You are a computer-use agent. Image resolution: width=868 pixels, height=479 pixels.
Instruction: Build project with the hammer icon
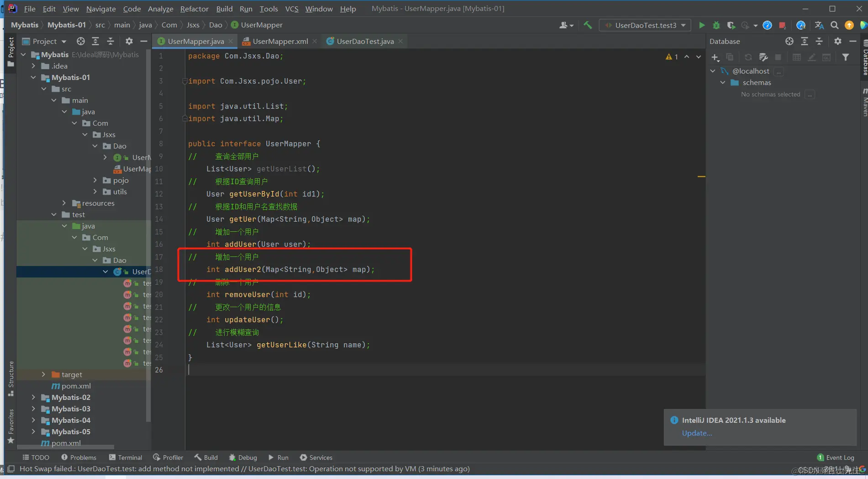coord(588,25)
